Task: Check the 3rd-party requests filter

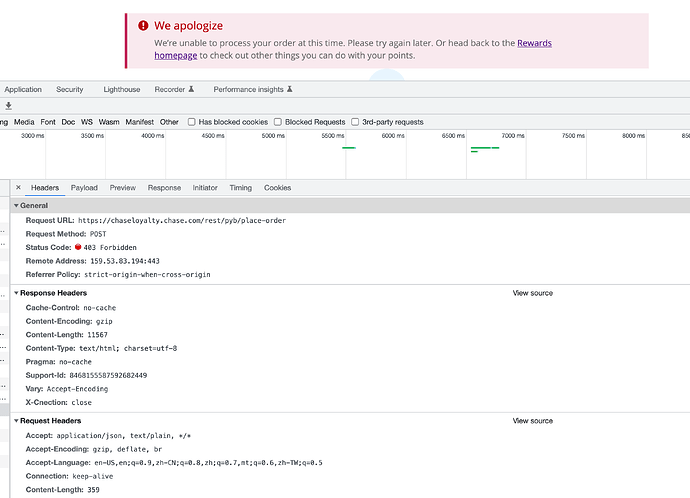Action: coord(355,122)
